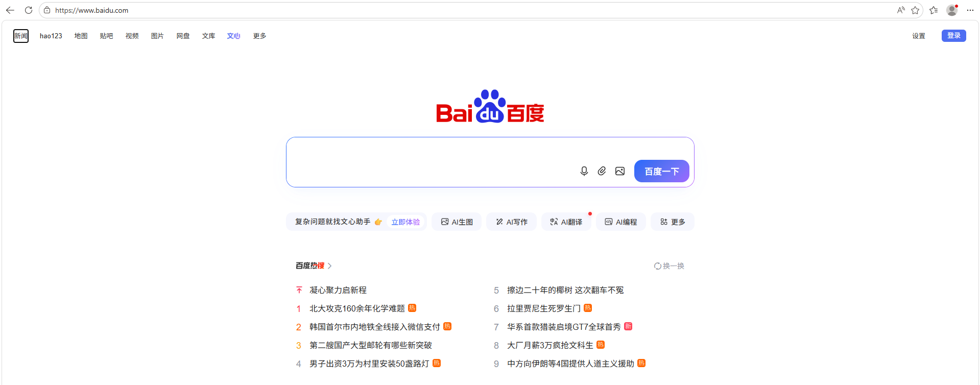Reload the page with refresh icon
Viewport: 980px width, 385px height.
(29, 10)
